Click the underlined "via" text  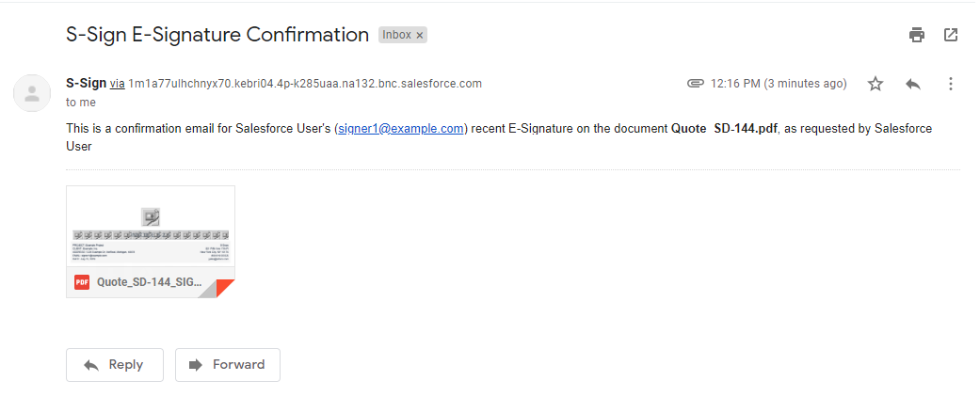tap(118, 84)
